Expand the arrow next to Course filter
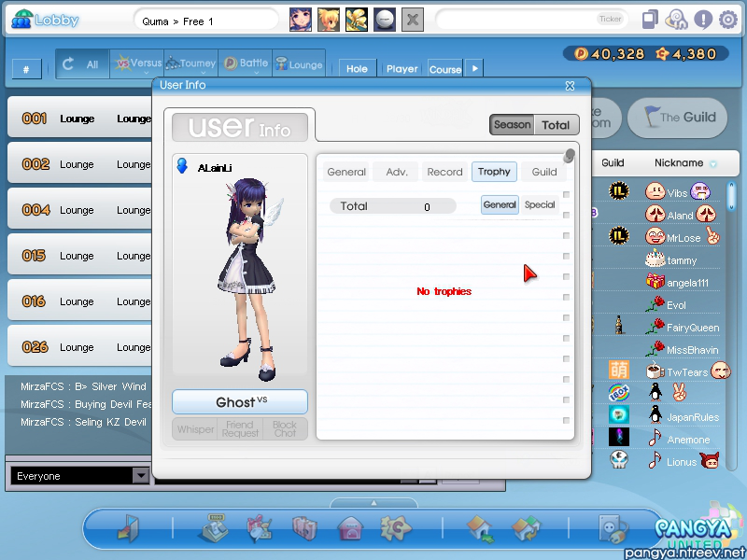This screenshot has width=747, height=560. click(474, 68)
